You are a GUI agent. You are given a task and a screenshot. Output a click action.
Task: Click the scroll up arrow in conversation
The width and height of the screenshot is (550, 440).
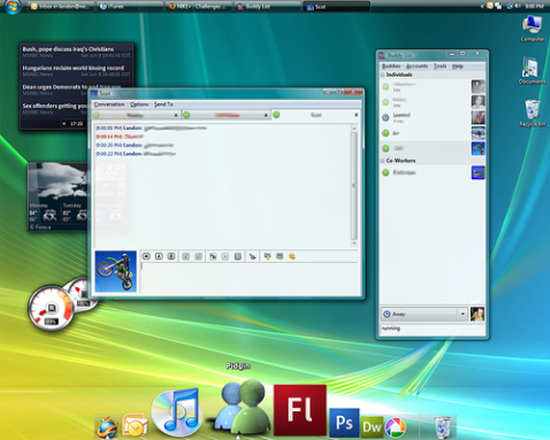click(x=354, y=128)
